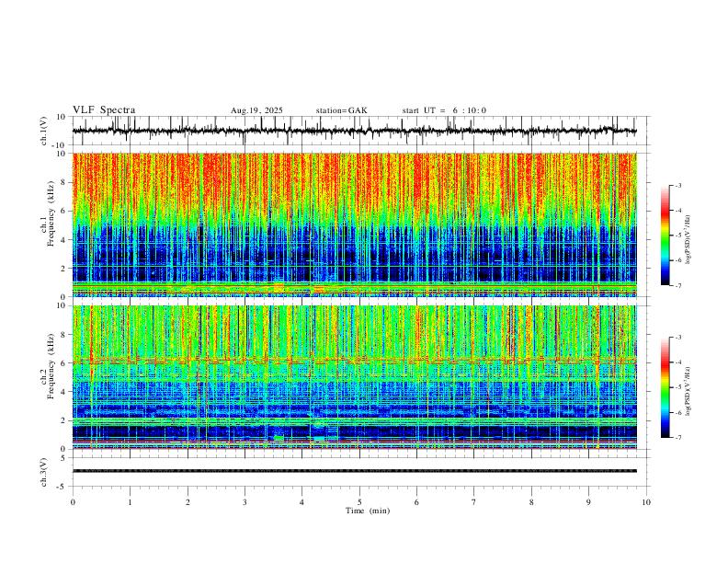Click the time axis tick label "7"

pos(474,502)
